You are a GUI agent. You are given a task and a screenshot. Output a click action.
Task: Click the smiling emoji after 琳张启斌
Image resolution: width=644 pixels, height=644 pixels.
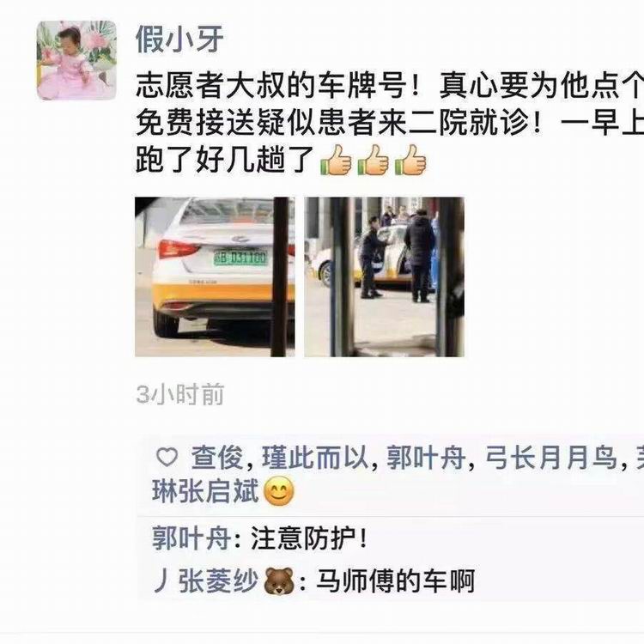coord(279,491)
